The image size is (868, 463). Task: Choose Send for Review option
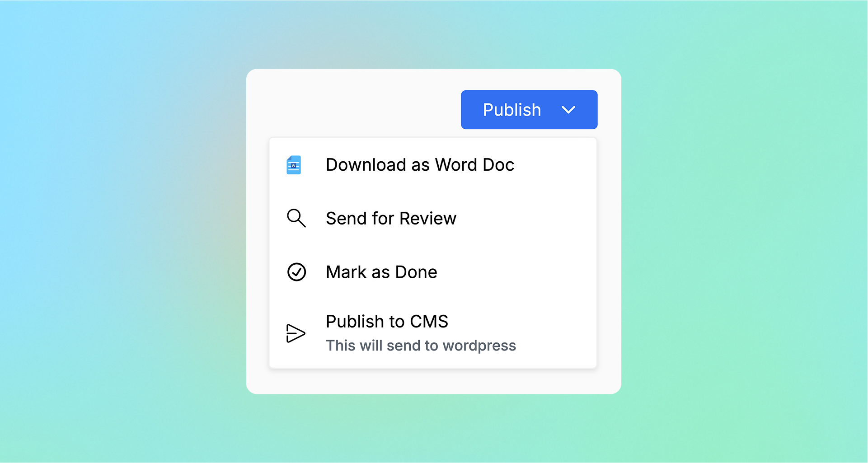tap(433, 219)
